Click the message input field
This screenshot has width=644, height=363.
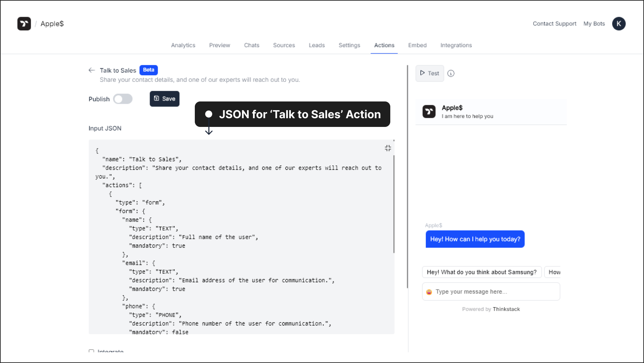tap(491, 292)
